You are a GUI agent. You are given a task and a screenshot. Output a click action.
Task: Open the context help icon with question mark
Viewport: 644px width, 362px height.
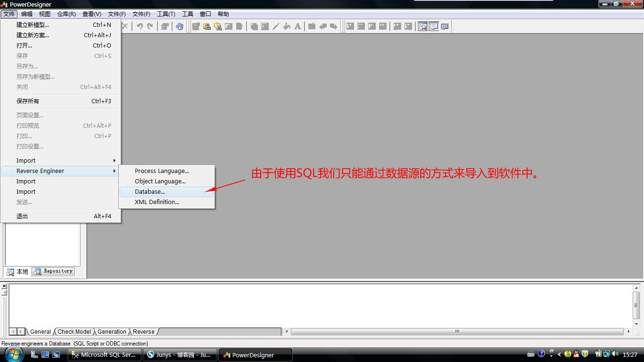click(180, 26)
